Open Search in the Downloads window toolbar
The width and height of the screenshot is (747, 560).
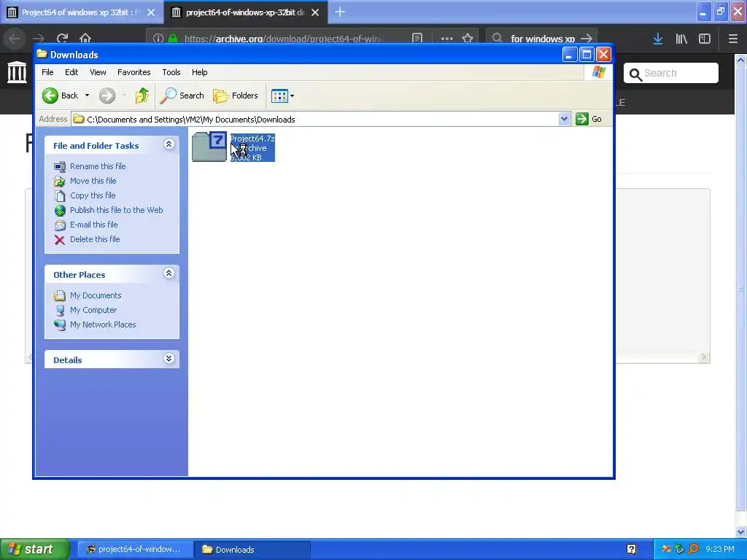(182, 96)
